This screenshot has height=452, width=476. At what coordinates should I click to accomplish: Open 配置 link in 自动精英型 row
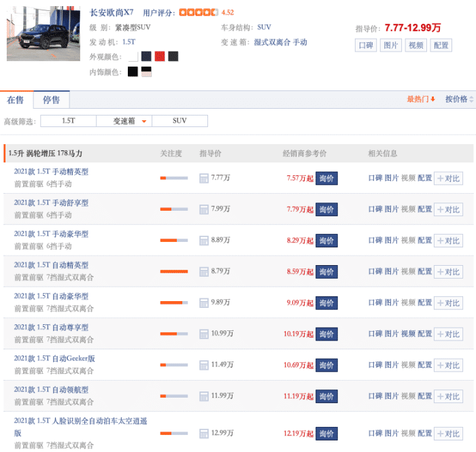[425, 271]
